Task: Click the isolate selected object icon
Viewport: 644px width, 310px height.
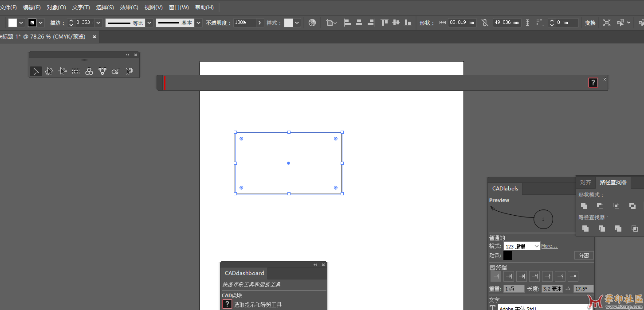Action: [x=606, y=23]
